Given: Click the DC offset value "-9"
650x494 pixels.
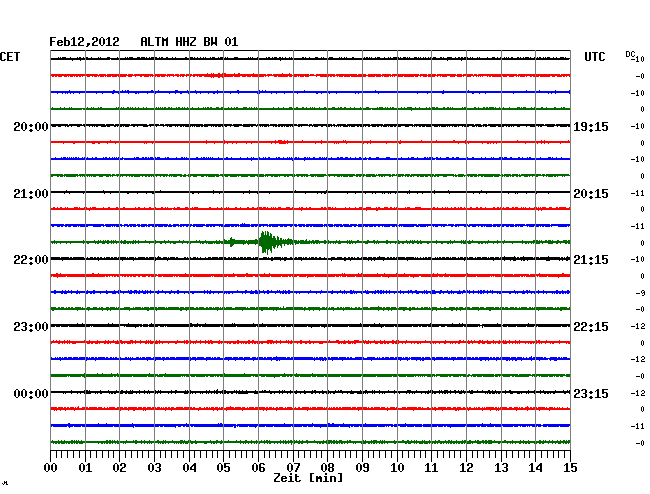Looking at the screenshot, I should pyautogui.click(x=640, y=293).
